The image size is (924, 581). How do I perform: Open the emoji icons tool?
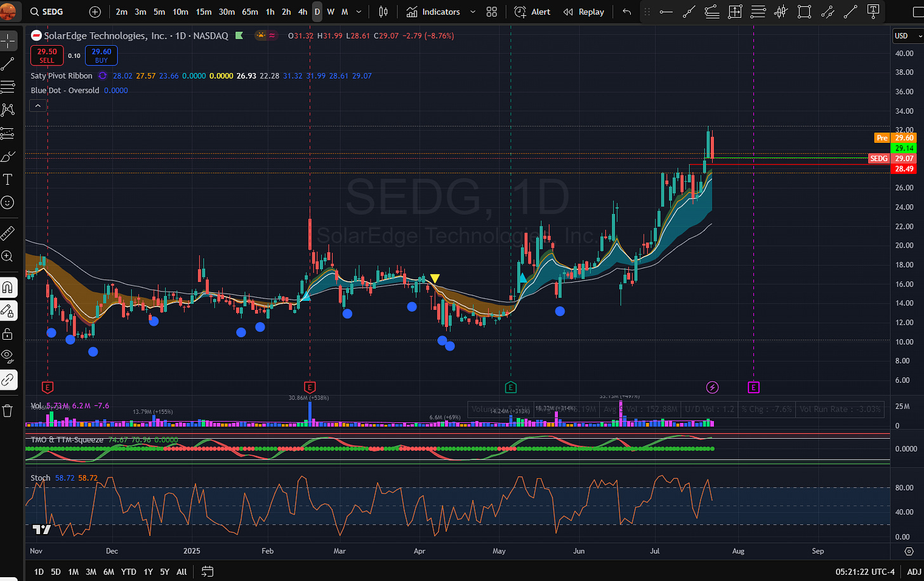pyautogui.click(x=8, y=203)
